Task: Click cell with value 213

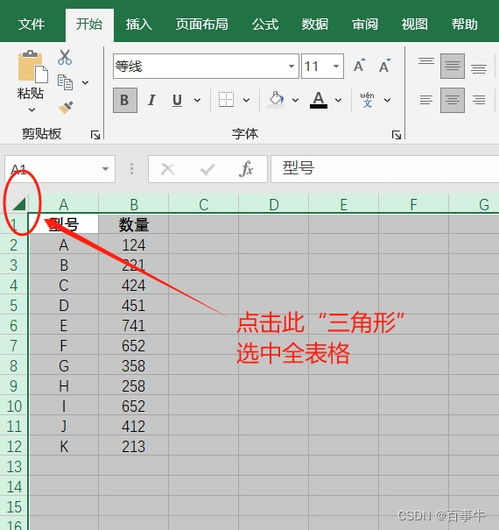Action: [134, 446]
